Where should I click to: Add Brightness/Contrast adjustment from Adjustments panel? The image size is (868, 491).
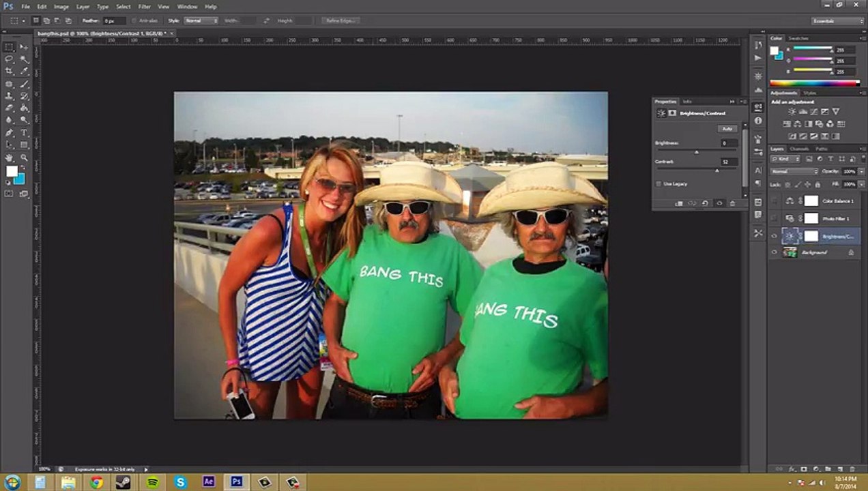(792, 111)
